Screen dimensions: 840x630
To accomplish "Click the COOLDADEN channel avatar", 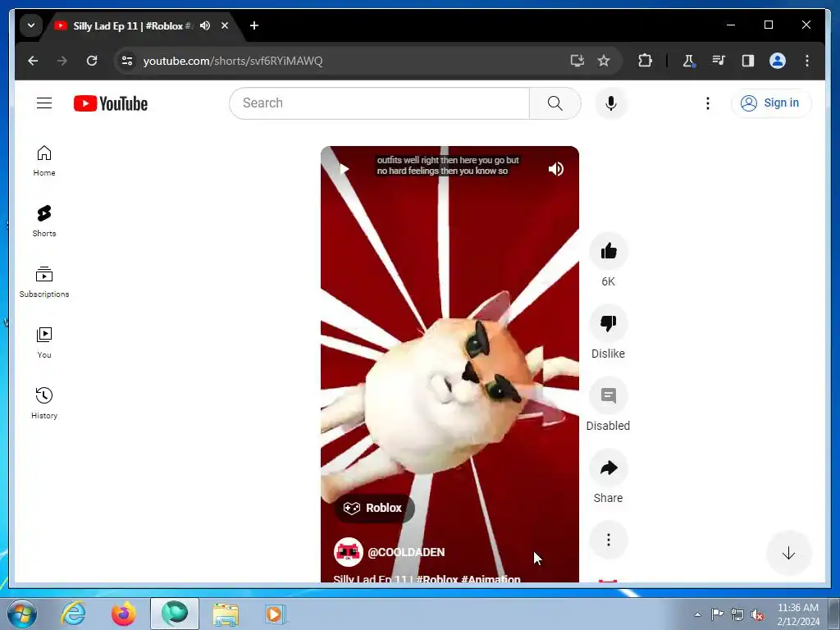I will [x=348, y=552].
